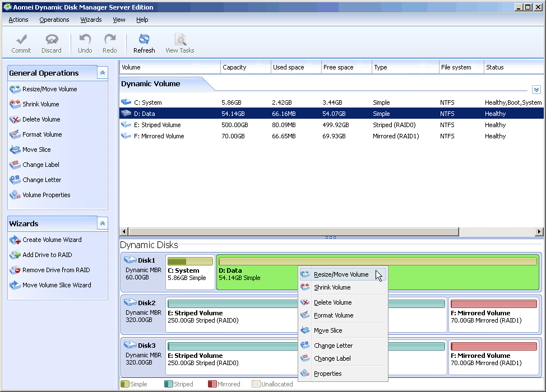
Task: Open Create Volume Wizard in sidebar
Action: click(x=52, y=240)
